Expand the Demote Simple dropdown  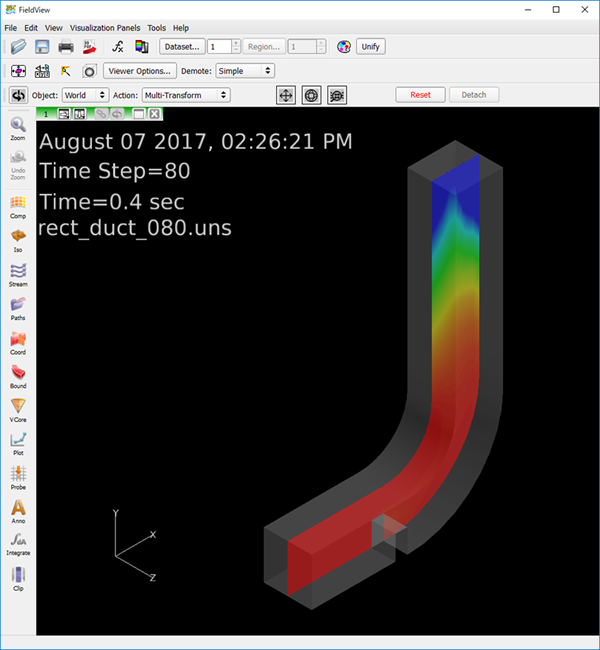(x=244, y=71)
